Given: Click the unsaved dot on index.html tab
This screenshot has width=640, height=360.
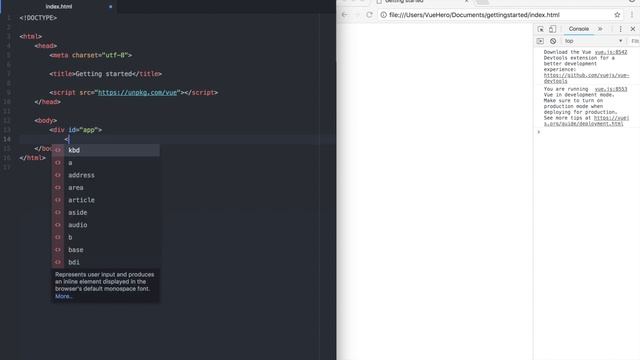Looking at the screenshot, I should click(x=110, y=7).
